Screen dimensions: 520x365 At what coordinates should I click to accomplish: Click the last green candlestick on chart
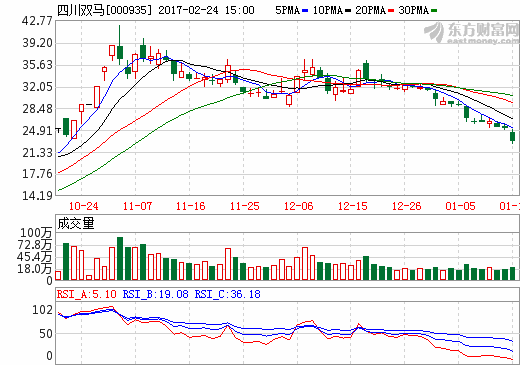coord(512,136)
